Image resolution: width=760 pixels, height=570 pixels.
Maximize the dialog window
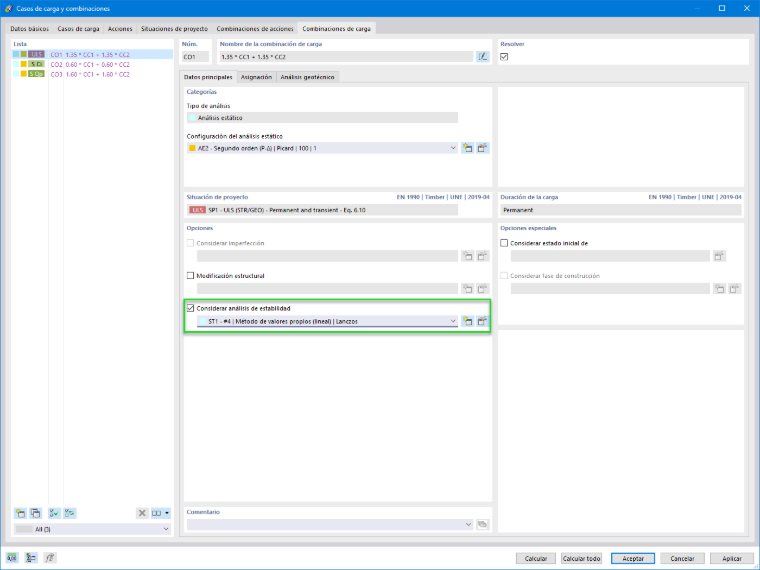click(722, 8)
